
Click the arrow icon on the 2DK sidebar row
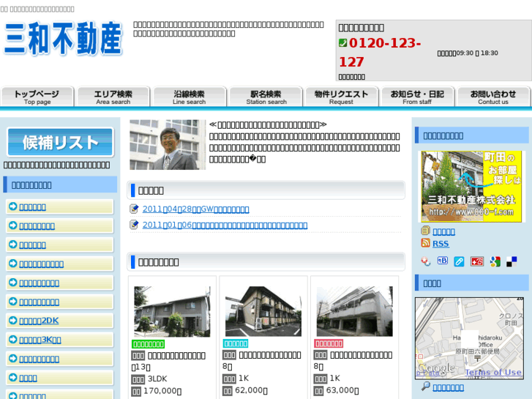pos(13,320)
